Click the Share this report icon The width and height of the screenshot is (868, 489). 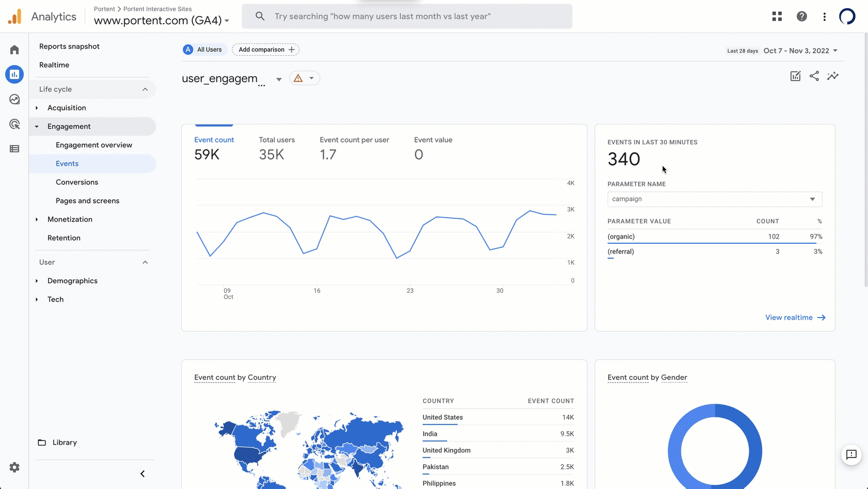814,76
